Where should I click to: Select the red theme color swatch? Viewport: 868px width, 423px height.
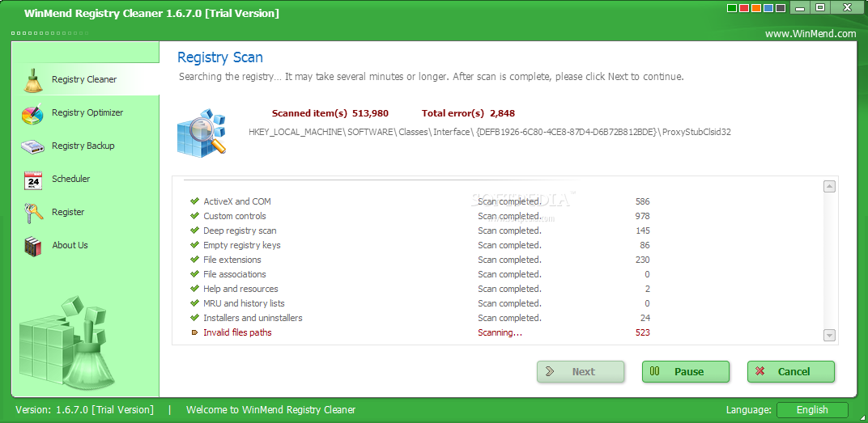pyautogui.click(x=743, y=8)
